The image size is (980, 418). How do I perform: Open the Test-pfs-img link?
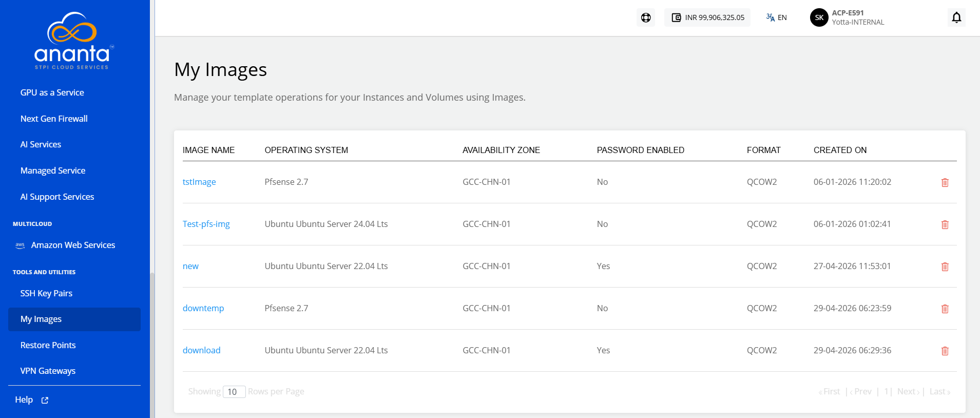206,224
